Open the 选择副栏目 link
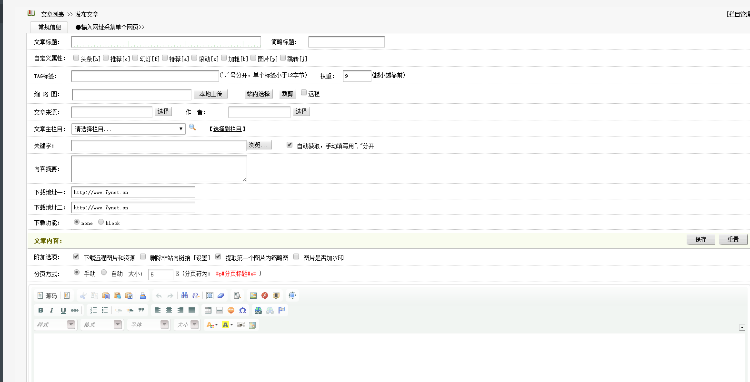Viewport: 750px width, 382px height. pos(228,129)
